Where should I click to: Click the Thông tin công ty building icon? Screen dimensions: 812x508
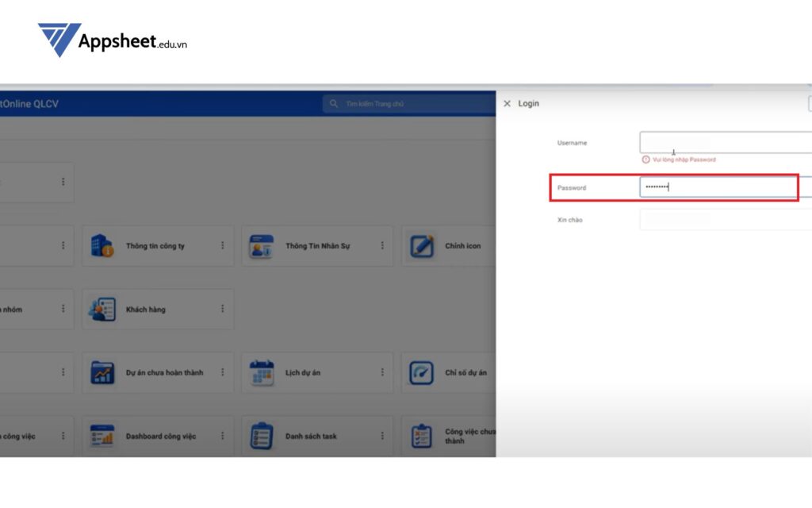click(x=102, y=246)
